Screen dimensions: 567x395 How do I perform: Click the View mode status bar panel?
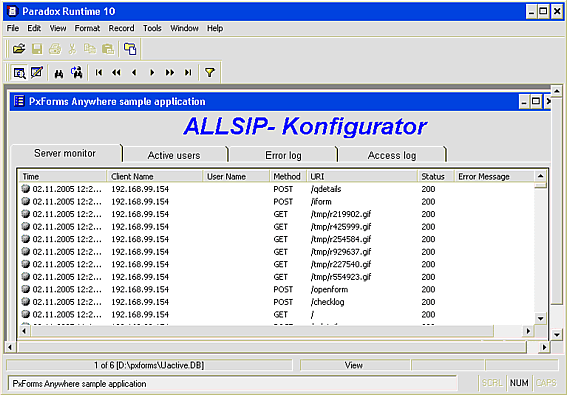pyautogui.click(x=355, y=365)
